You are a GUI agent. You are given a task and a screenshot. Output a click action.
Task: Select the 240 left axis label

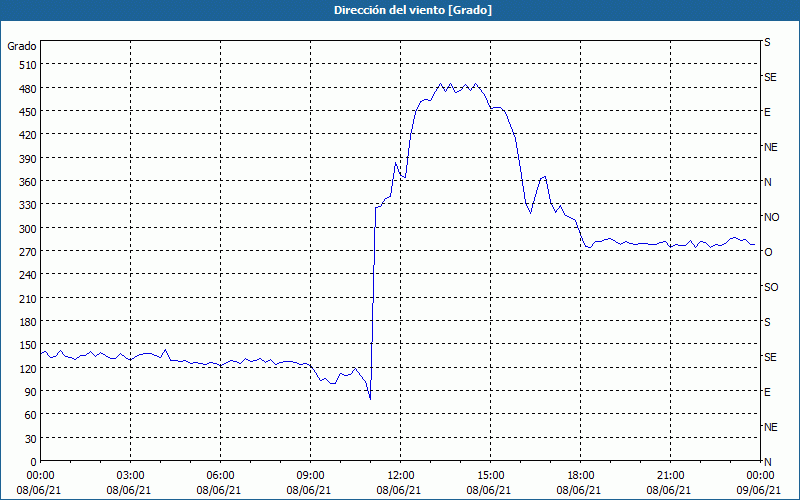click(28, 276)
